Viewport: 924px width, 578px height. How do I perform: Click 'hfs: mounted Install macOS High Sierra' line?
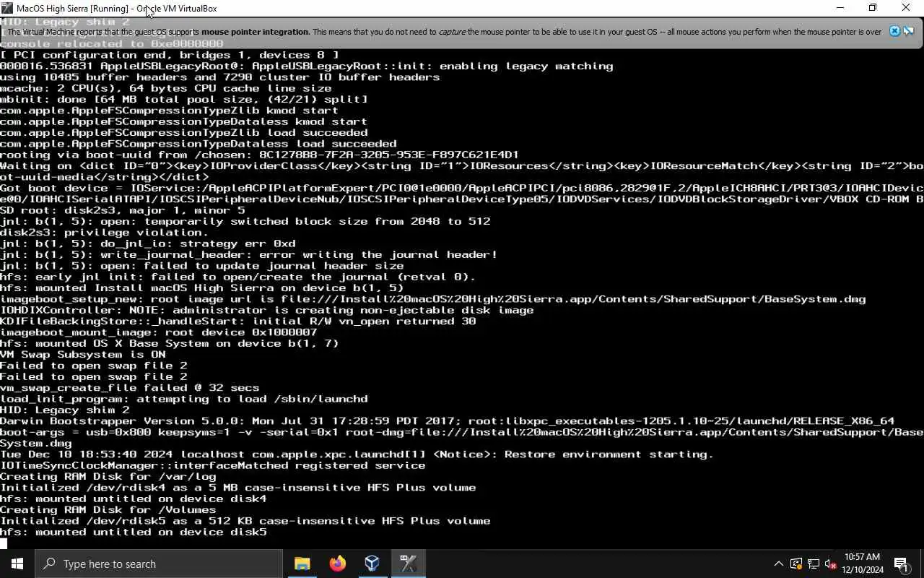pyautogui.click(x=201, y=288)
